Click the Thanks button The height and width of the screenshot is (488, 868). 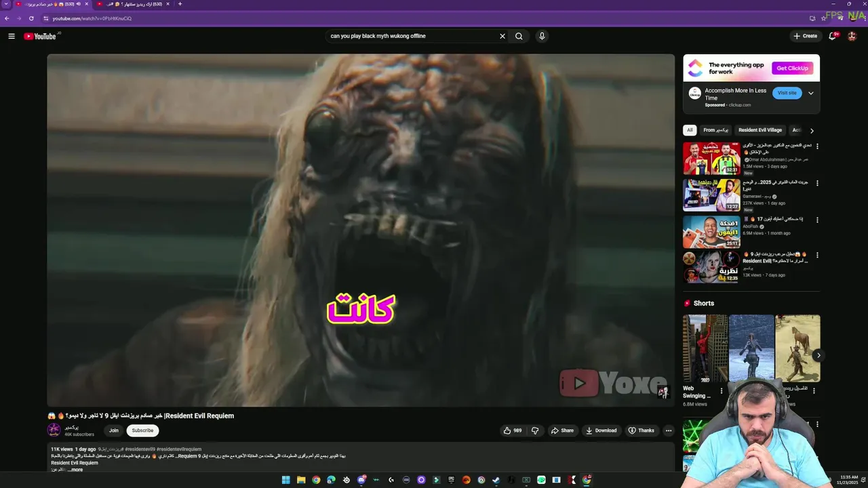tap(642, 430)
